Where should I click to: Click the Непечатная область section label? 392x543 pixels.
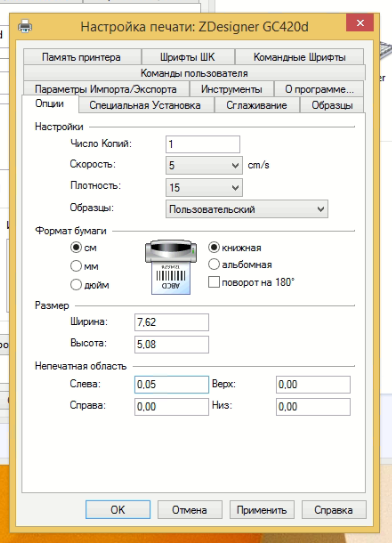tap(81, 366)
